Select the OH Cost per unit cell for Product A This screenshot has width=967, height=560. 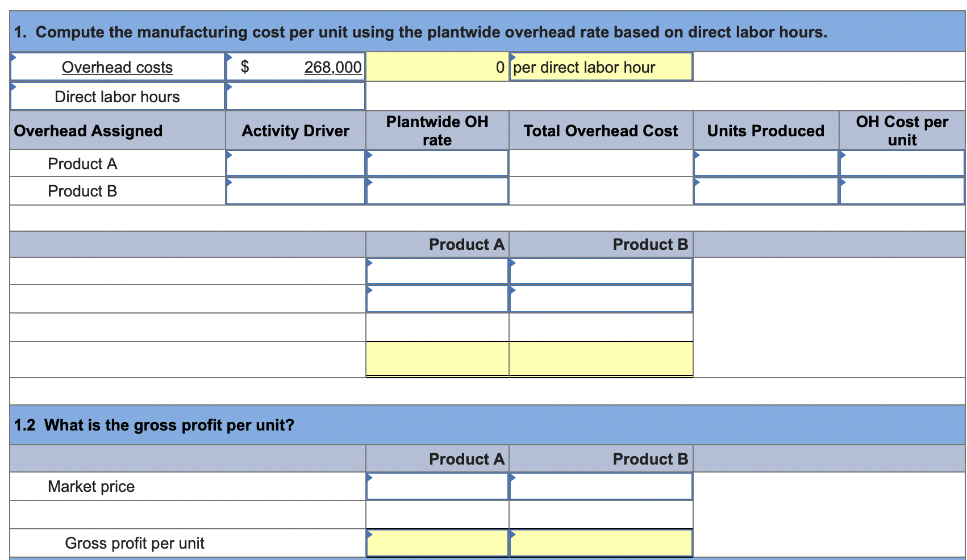click(901, 164)
